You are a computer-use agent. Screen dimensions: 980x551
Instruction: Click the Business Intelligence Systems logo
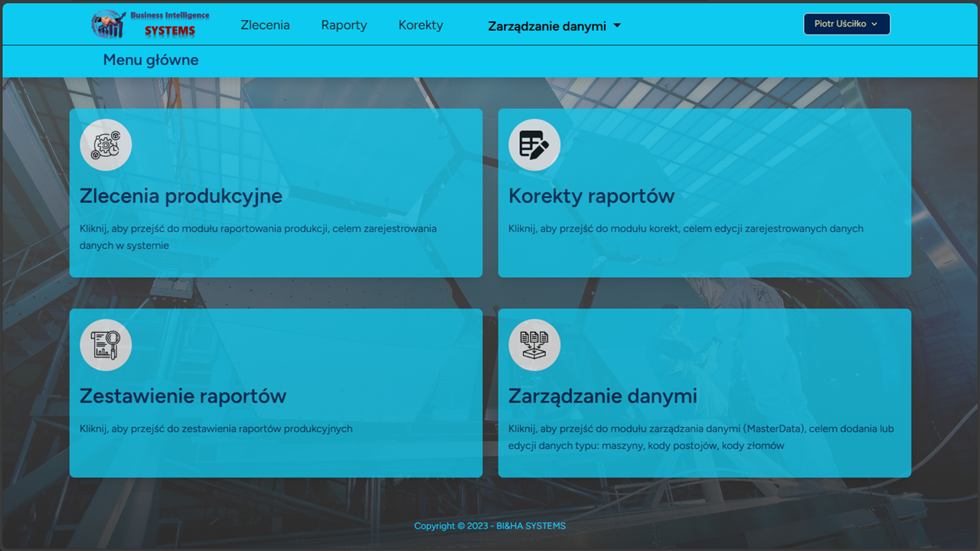pyautogui.click(x=150, y=24)
